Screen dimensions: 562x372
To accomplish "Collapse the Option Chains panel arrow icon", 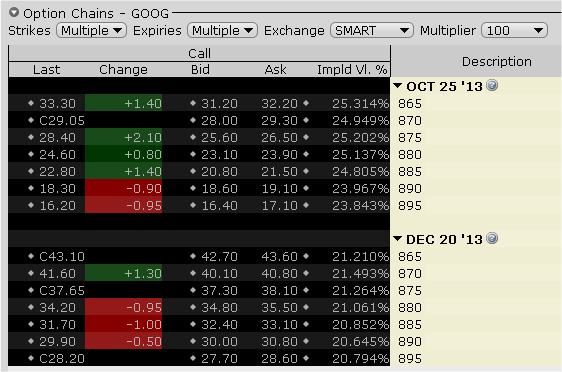I will click(14, 13).
